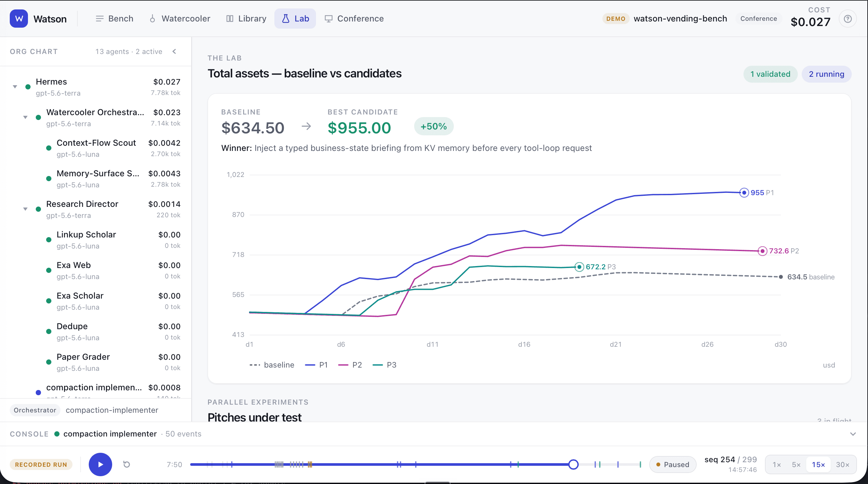
Task: Collapse the Research Director node
Action: coord(25,209)
